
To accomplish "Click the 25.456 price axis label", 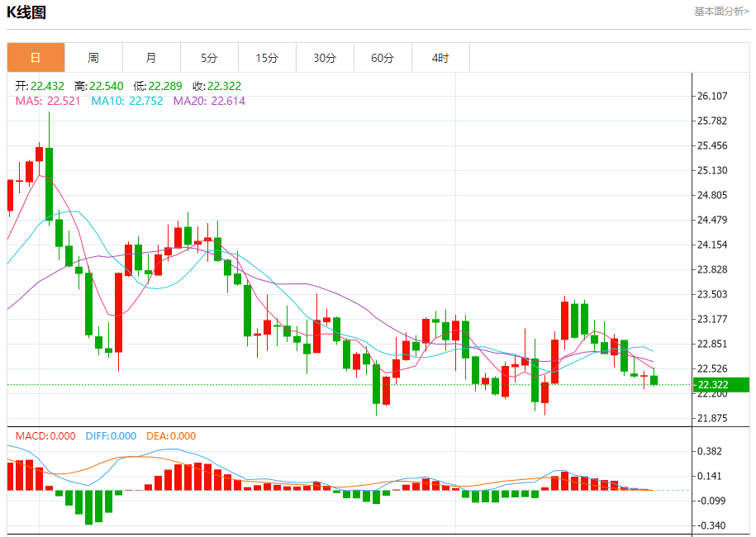I will pos(712,145).
